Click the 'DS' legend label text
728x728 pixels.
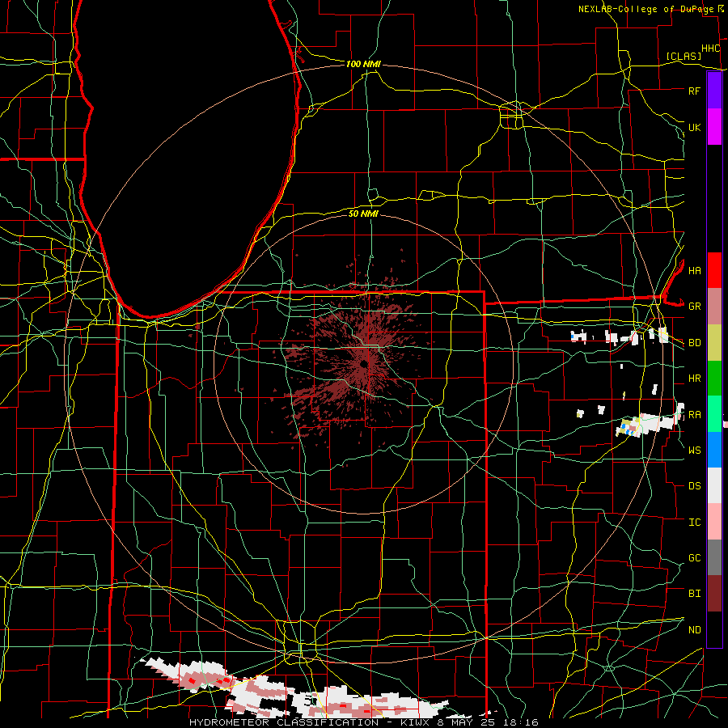(694, 486)
